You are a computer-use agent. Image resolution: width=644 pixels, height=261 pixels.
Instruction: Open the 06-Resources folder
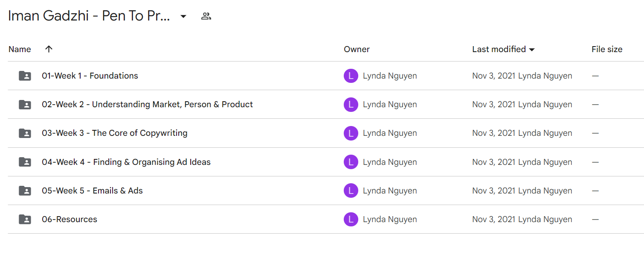(x=70, y=219)
